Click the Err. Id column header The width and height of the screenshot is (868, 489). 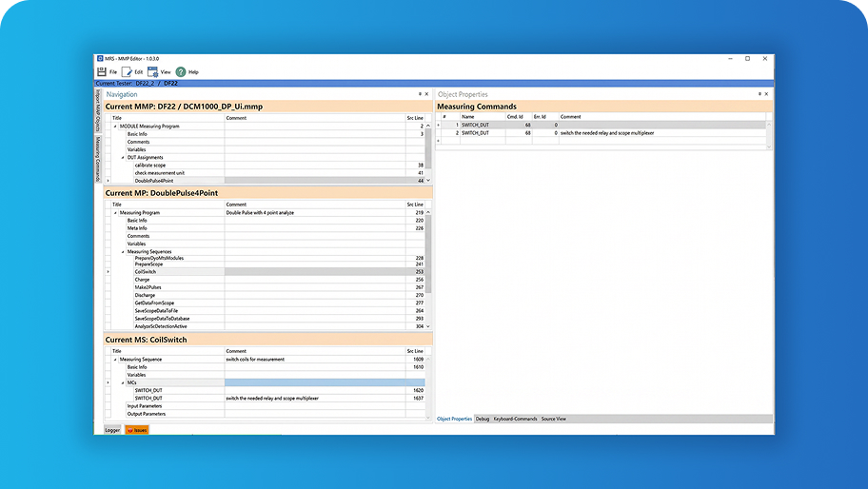545,117
